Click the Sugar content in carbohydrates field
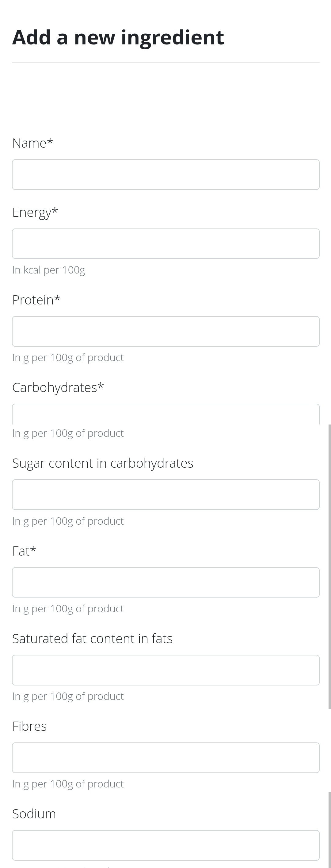Viewport: 331px width, 868px height. pos(165,494)
